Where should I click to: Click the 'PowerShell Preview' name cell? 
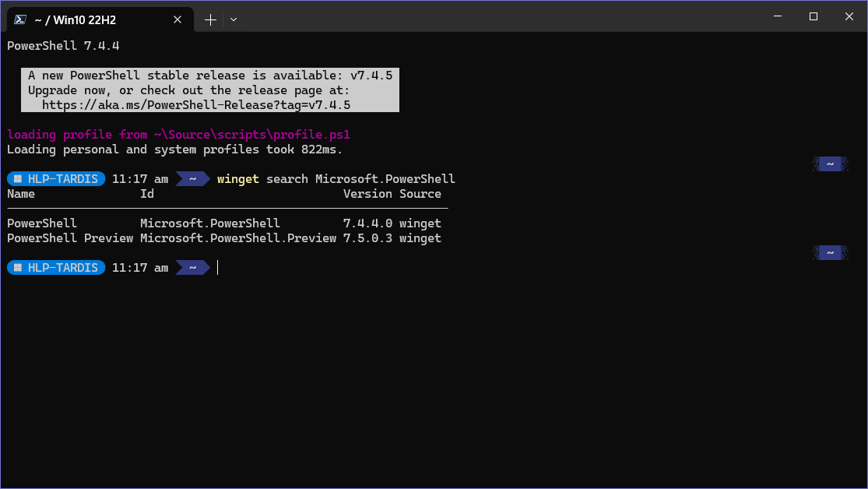coord(70,238)
